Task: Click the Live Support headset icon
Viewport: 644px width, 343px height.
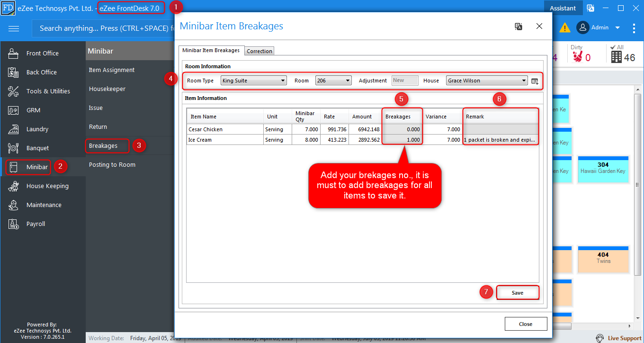Action: 600,338
